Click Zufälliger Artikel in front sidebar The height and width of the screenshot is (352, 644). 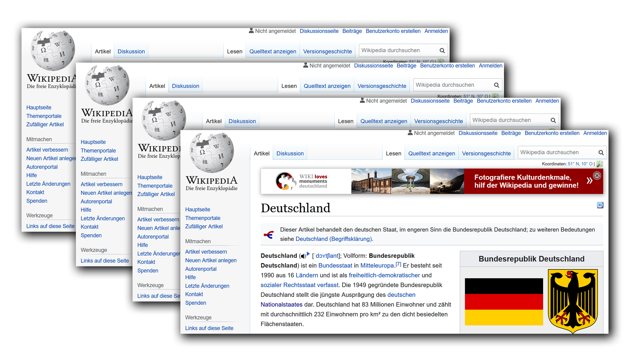pyautogui.click(x=204, y=227)
